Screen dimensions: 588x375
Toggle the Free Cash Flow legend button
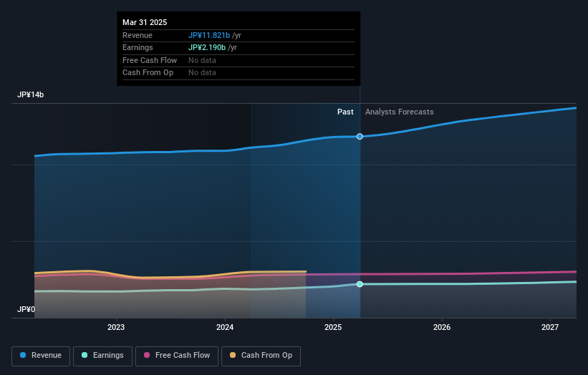[x=177, y=356]
